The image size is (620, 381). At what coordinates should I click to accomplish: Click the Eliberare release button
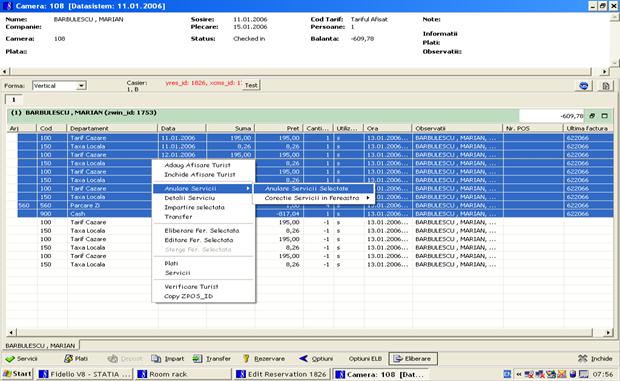[413, 358]
